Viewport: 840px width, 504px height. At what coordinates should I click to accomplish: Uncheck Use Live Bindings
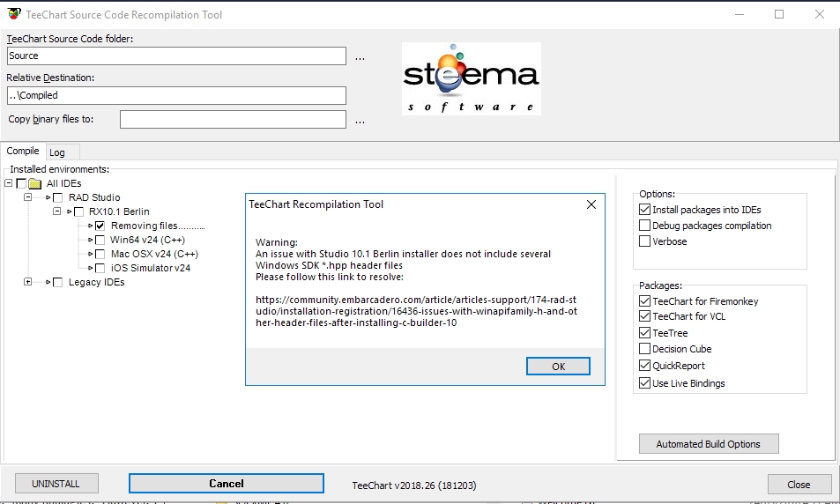[645, 383]
